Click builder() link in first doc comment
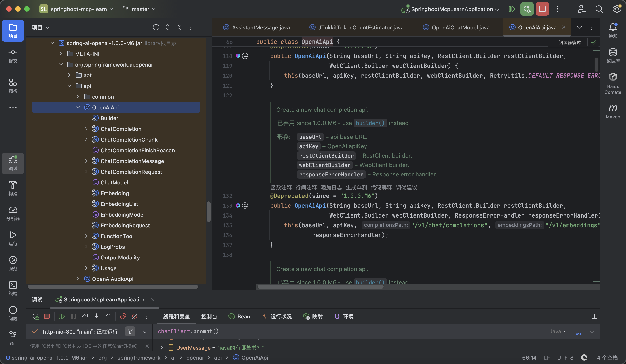626x364 pixels. click(x=370, y=123)
